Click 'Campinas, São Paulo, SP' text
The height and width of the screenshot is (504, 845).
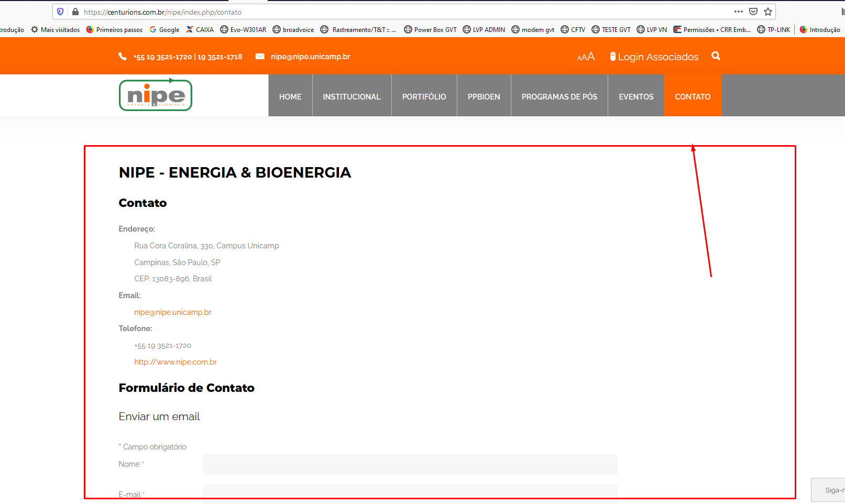coord(177,262)
